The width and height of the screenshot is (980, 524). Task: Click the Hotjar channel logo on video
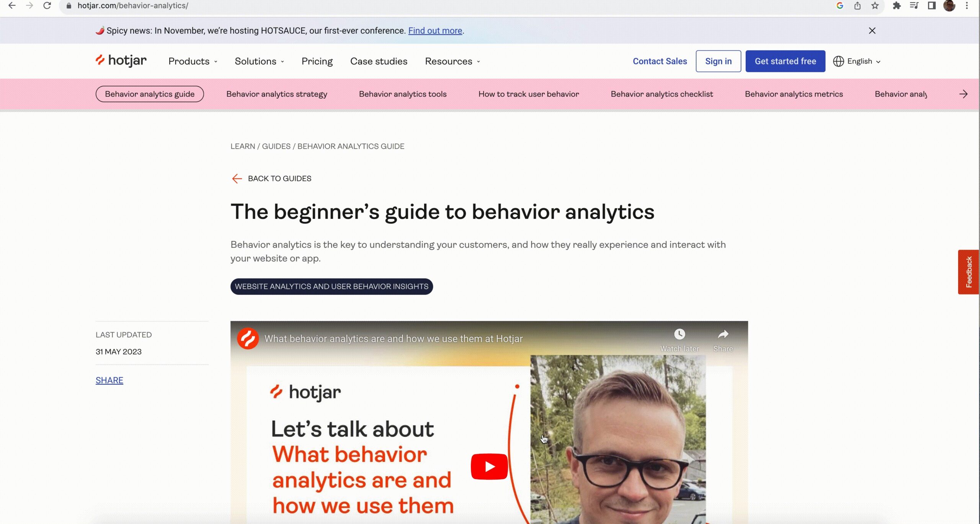point(248,338)
